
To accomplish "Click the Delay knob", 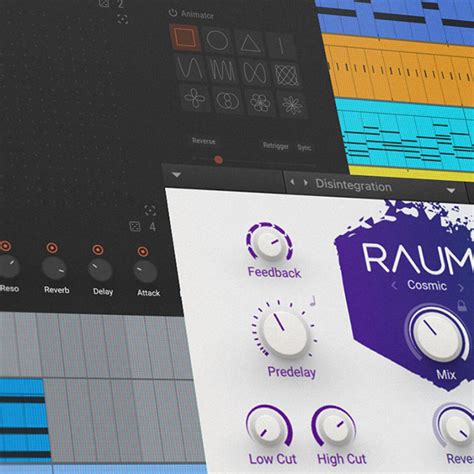I will point(100,271).
